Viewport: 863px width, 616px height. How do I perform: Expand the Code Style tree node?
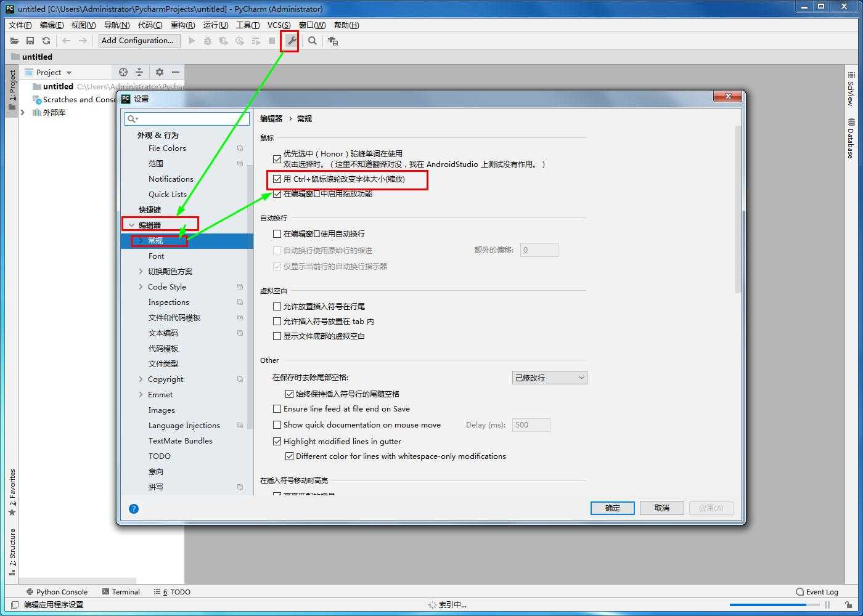(x=141, y=287)
